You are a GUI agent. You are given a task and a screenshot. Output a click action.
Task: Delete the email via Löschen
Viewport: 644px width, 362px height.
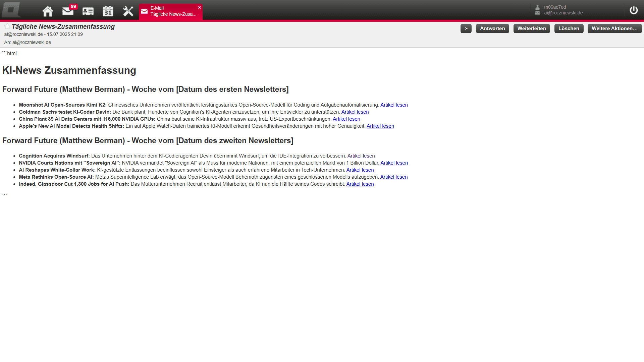[x=569, y=28]
